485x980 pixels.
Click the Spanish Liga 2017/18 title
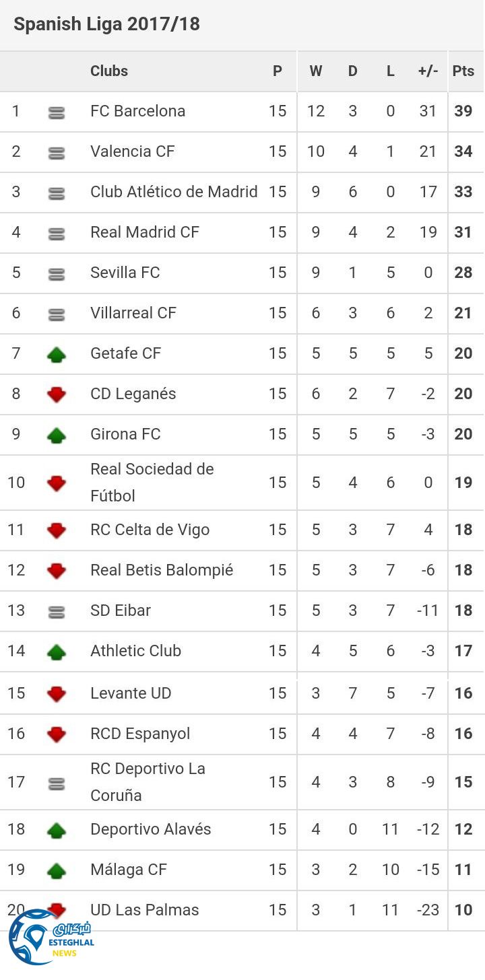pos(106,24)
